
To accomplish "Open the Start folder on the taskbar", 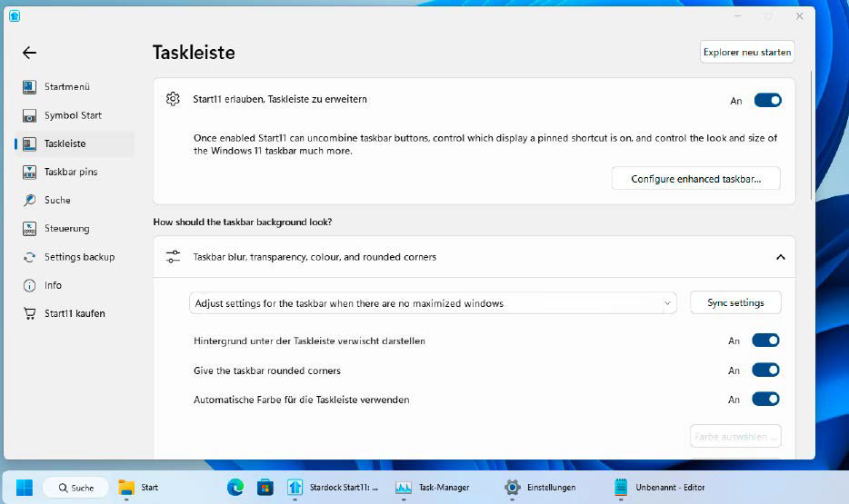I will coord(138,488).
